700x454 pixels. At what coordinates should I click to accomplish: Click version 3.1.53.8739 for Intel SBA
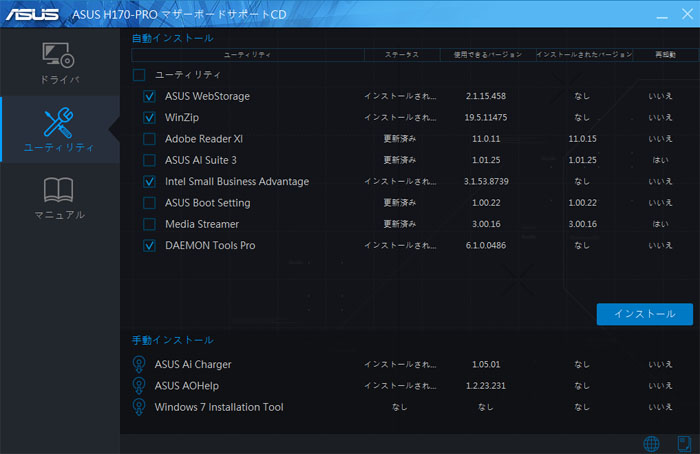[x=486, y=182]
